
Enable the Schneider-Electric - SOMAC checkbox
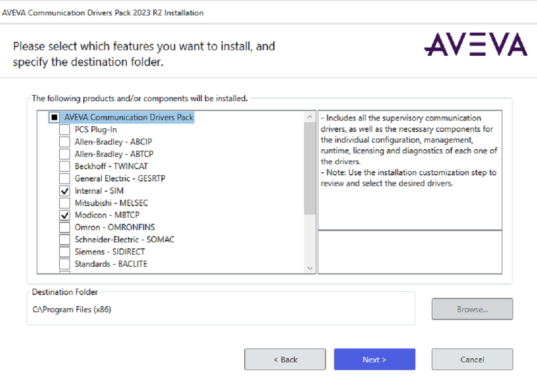(x=64, y=240)
